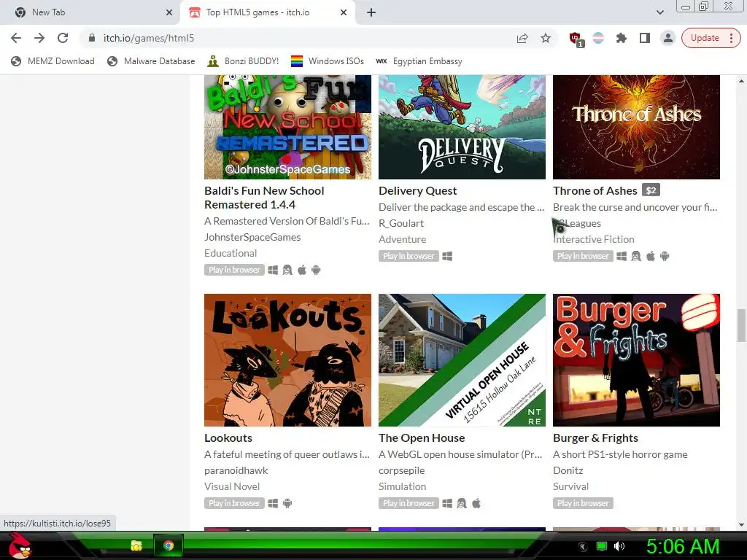Open the Burger & Frights title link
The height and width of the screenshot is (560, 747).
[595, 438]
